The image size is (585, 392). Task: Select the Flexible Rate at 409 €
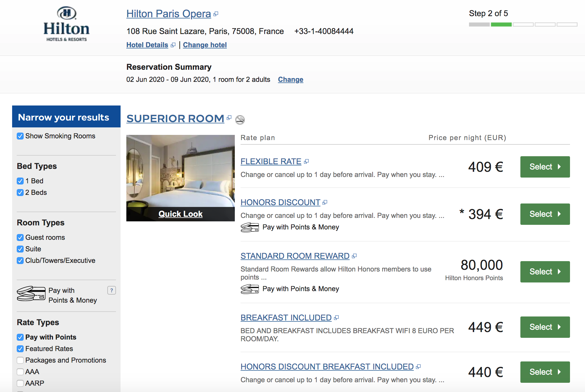[545, 167]
